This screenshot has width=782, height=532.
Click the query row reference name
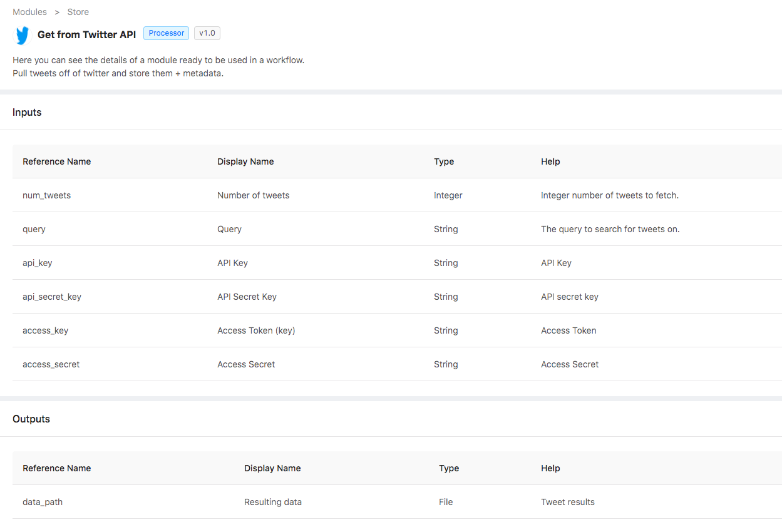34,229
